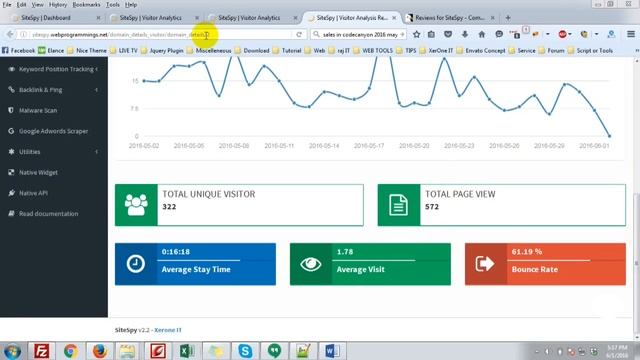Viewport: 640px width, 360px height.
Task: Click the Native API plug icon
Action: coord(11,193)
